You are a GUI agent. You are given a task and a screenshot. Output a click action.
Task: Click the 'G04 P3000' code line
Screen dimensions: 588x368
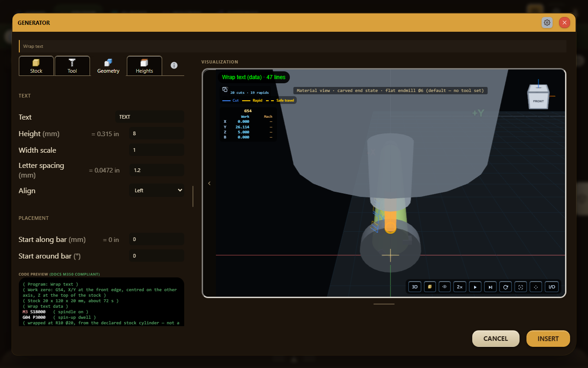(x=34, y=317)
